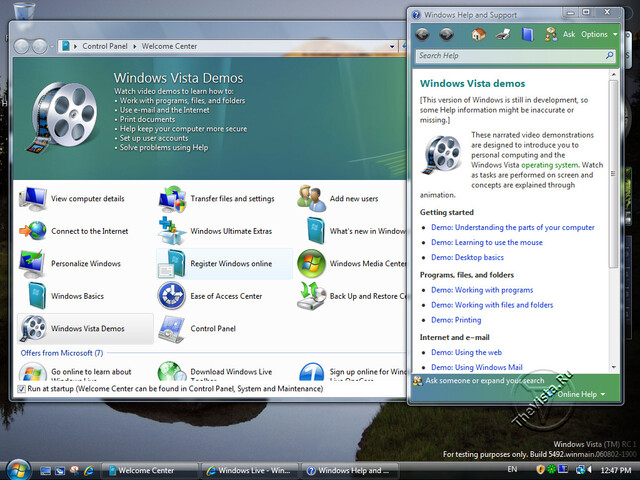The width and height of the screenshot is (640, 480).
Task: Open Demo: Understanding the parts of your computer
Action: (x=513, y=227)
